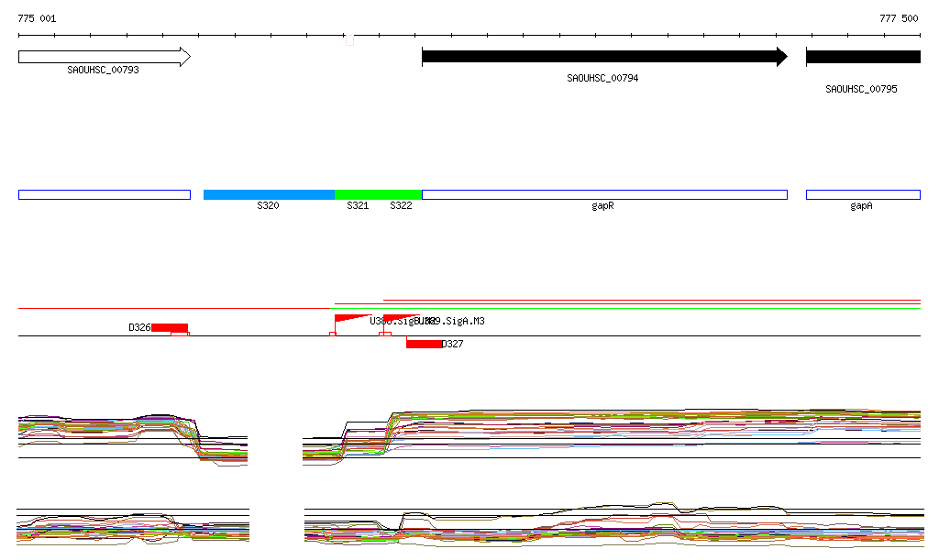This screenshot has width=939, height=560.
Task: Click the red D326 terminator block
Action: (x=170, y=327)
